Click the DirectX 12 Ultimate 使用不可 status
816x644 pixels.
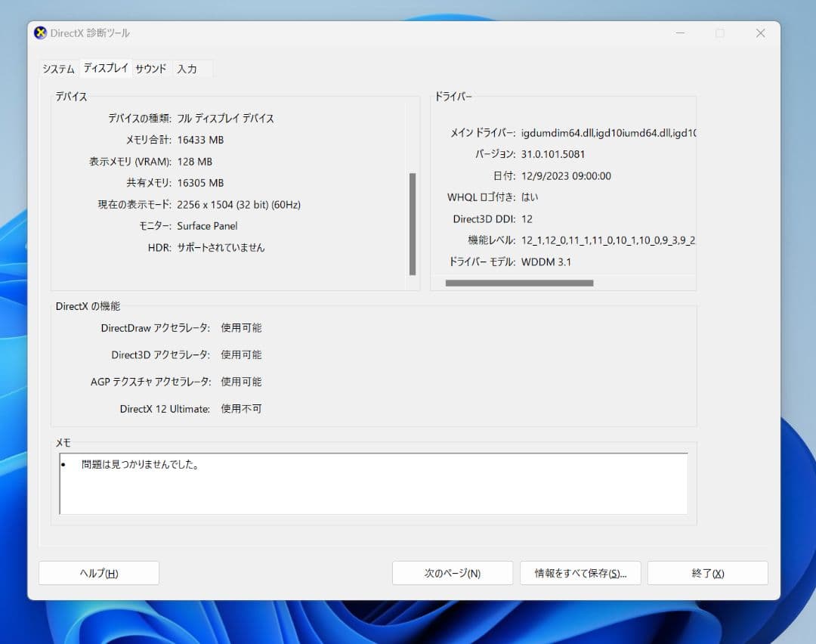241,408
